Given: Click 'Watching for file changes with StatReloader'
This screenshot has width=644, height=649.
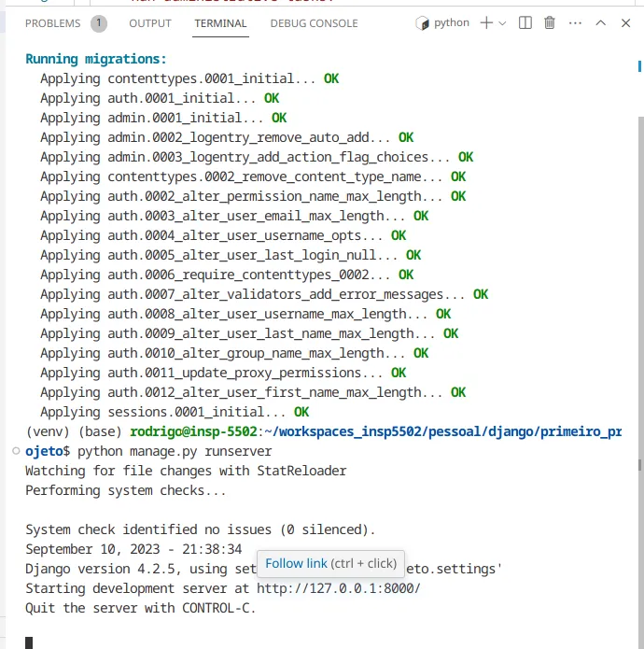Looking at the screenshot, I should tap(186, 471).
